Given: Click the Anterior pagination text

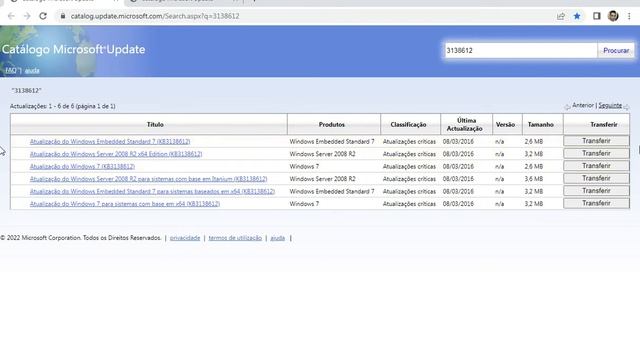Looking at the screenshot, I should (x=583, y=105).
